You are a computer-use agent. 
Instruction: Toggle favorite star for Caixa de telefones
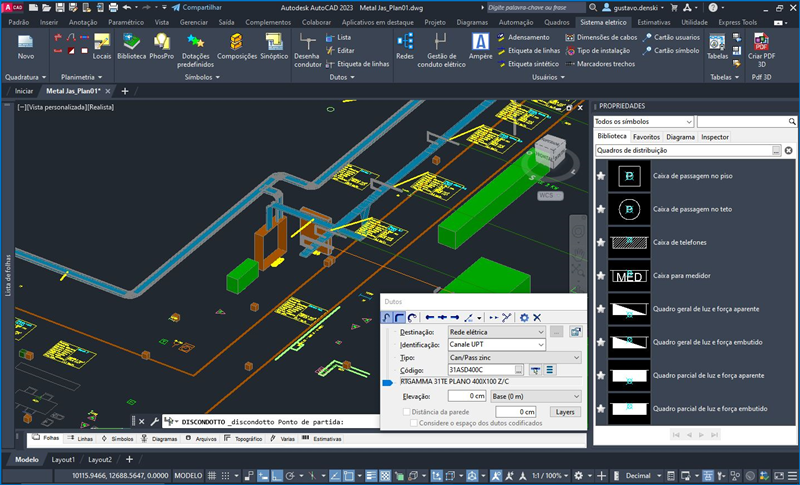point(600,242)
